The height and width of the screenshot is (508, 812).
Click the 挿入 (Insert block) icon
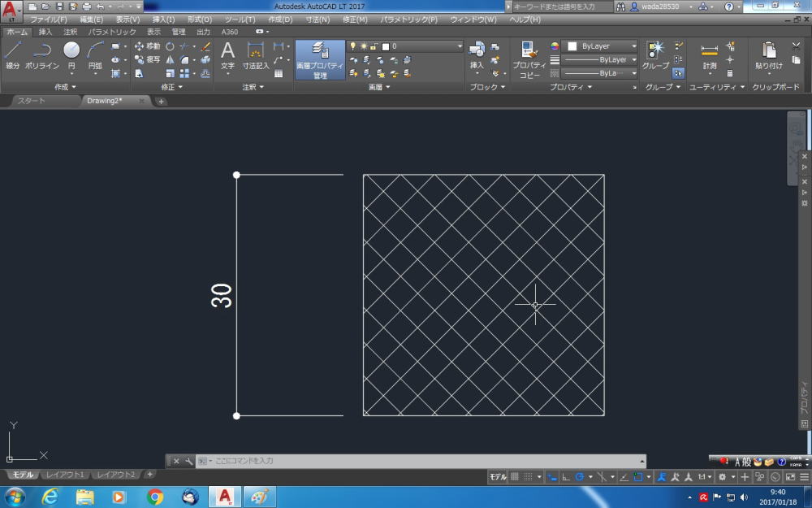477,55
